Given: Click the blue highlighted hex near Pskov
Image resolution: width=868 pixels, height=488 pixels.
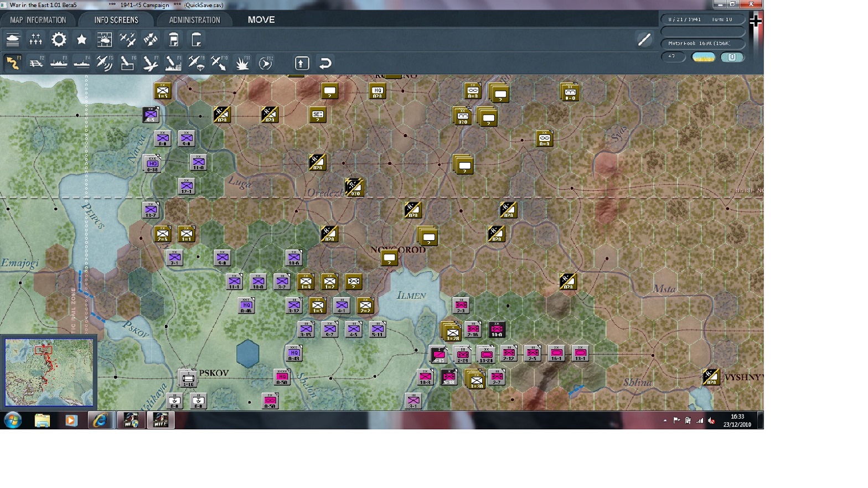Looking at the screenshot, I should pyautogui.click(x=247, y=354).
